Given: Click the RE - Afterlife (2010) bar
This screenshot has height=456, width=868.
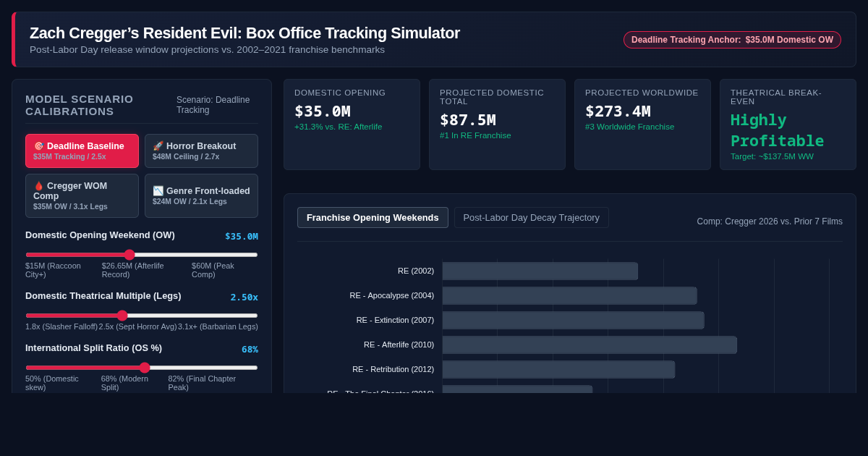Looking at the screenshot, I should 590,345.
